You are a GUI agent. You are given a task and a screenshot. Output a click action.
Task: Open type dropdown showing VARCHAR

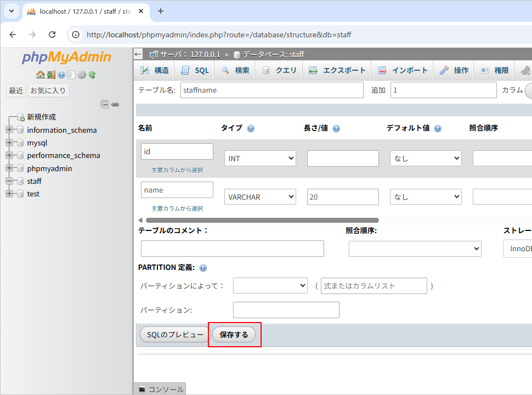(260, 197)
